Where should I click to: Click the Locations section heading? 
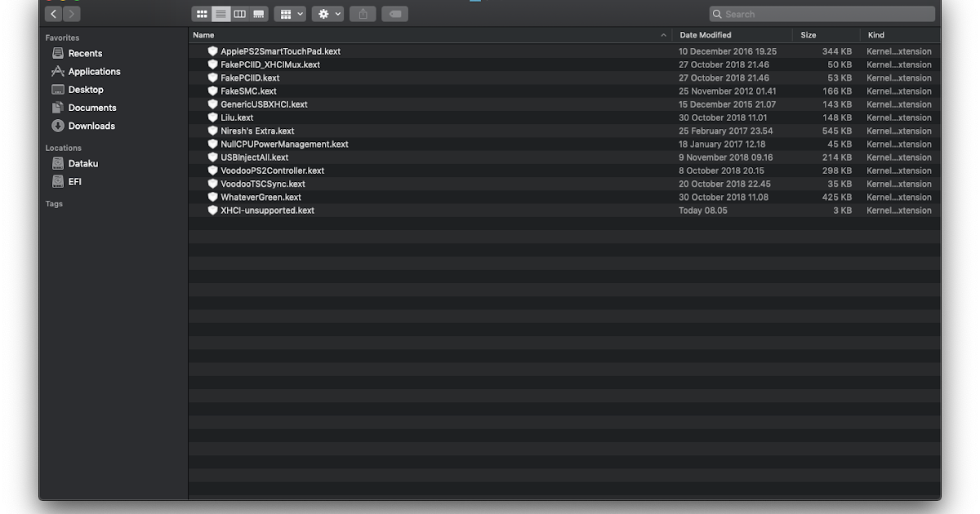[x=63, y=148]
